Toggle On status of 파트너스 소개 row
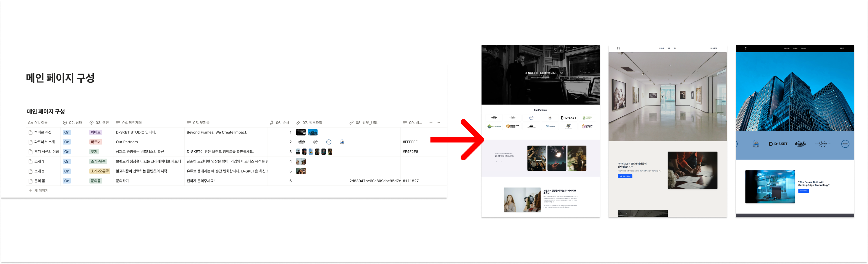 tap(67, 142)
